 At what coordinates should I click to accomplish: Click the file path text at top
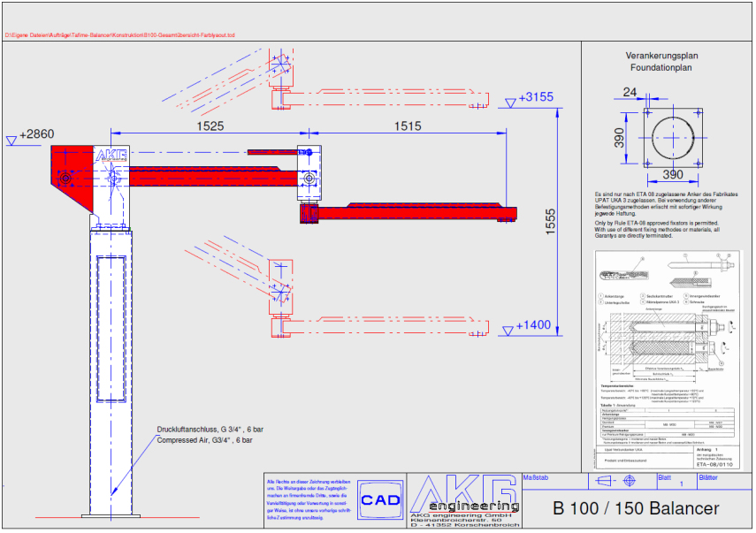pyautogui.click(x=120, y=34)
